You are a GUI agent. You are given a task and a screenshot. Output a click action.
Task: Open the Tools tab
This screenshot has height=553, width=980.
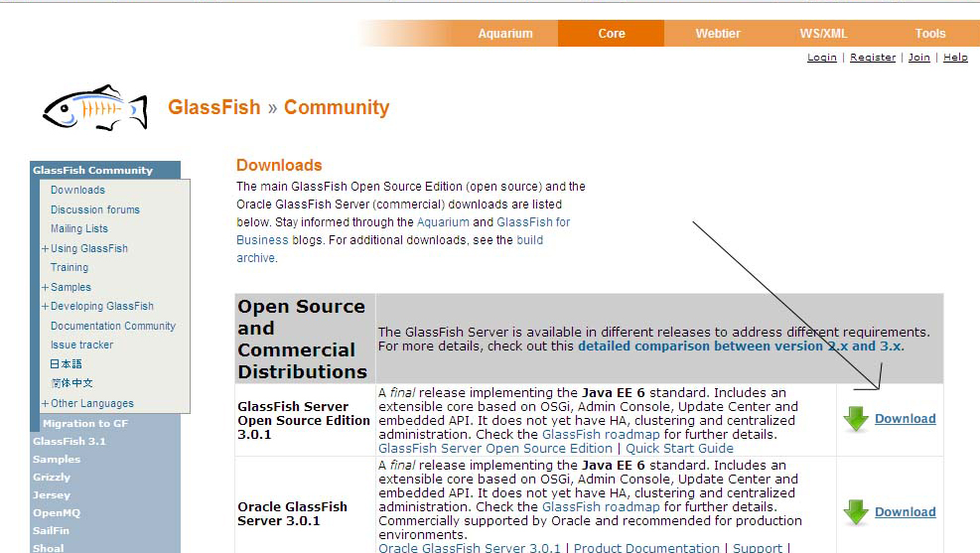[930, 34]
